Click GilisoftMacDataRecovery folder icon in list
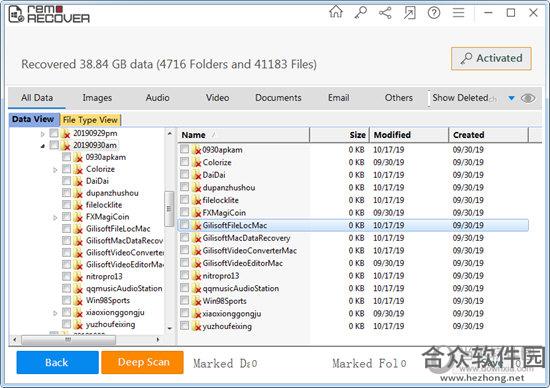This screenshot has height=388, width=550. (196, 238)
